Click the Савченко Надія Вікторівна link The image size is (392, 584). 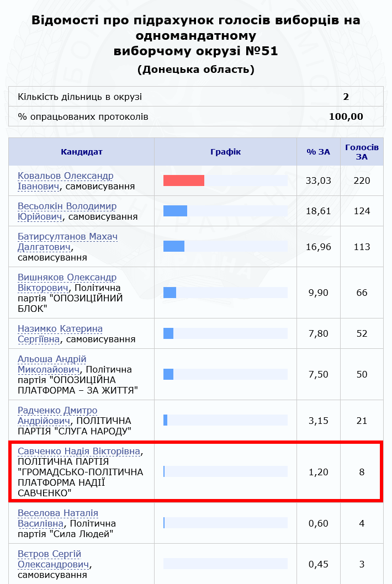78,452
